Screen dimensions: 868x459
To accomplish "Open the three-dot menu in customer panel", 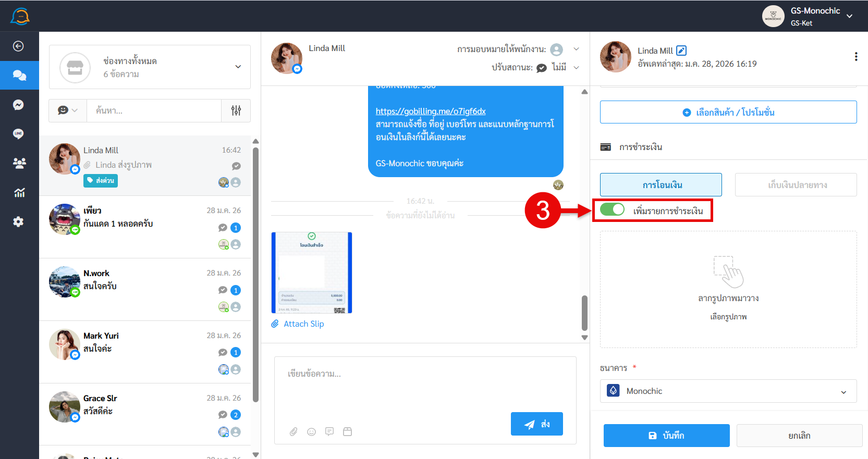I will coord(855,57).
